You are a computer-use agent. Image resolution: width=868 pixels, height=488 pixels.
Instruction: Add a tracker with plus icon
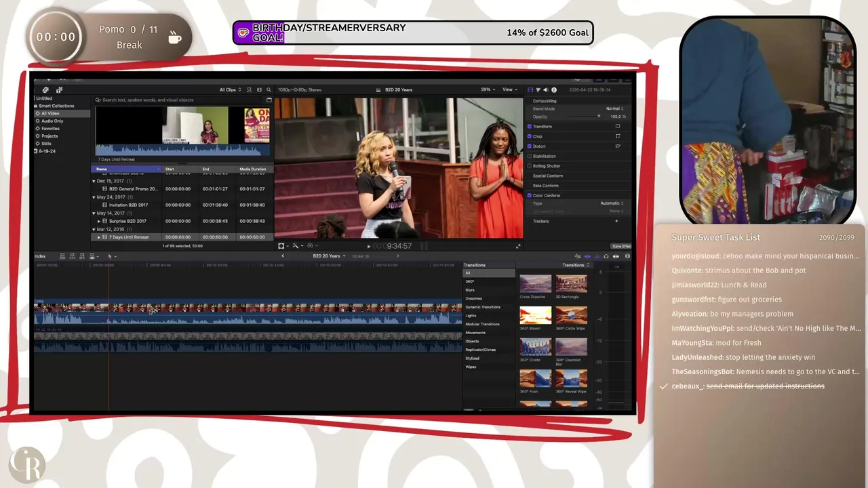[616, 221]
